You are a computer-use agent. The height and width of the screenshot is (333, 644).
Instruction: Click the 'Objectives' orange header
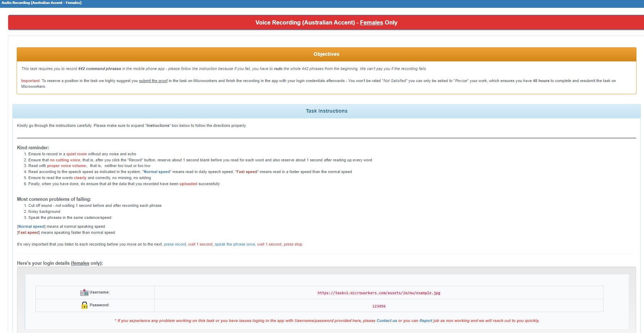326,54
